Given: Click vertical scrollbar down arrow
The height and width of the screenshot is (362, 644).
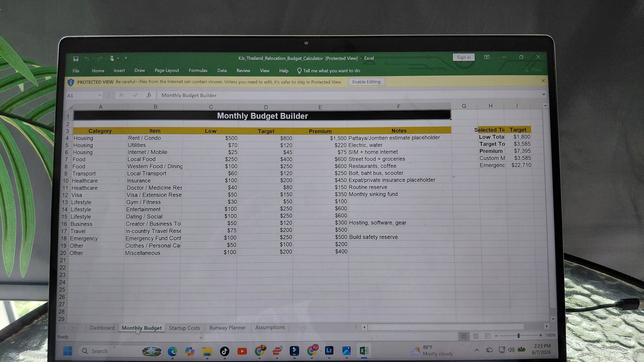Looking at the screenshot, I should (553, 319).
